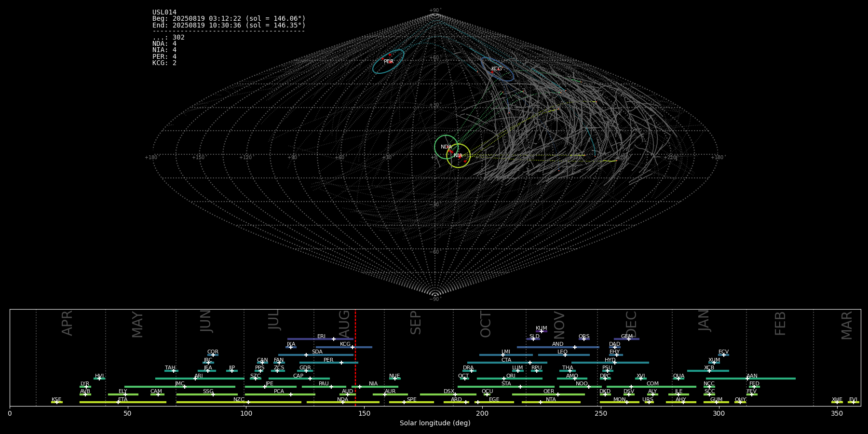
Task: Click the AUG month label
Action: pyautogui.click(x=344, y=325)
